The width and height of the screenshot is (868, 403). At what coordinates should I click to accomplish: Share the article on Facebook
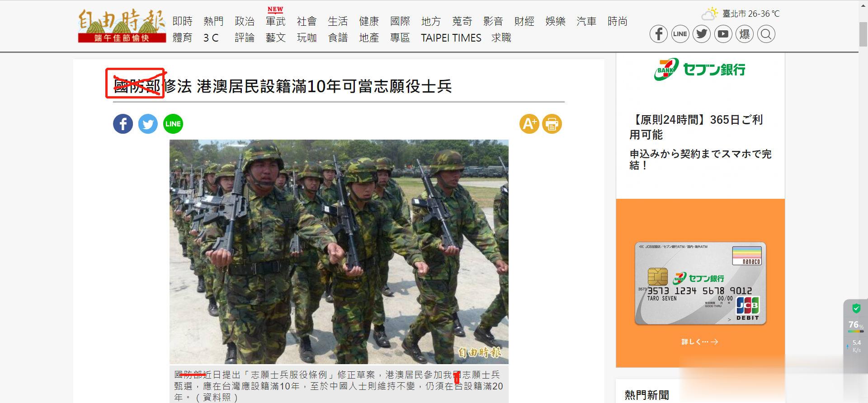(x=123, y=124)
